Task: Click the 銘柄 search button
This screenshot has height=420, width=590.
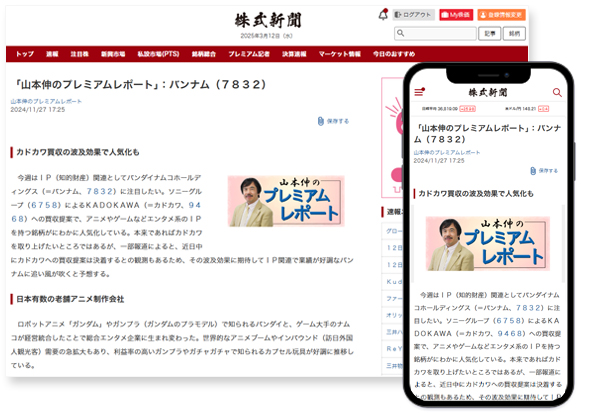Action: click(x=514, y=33)
